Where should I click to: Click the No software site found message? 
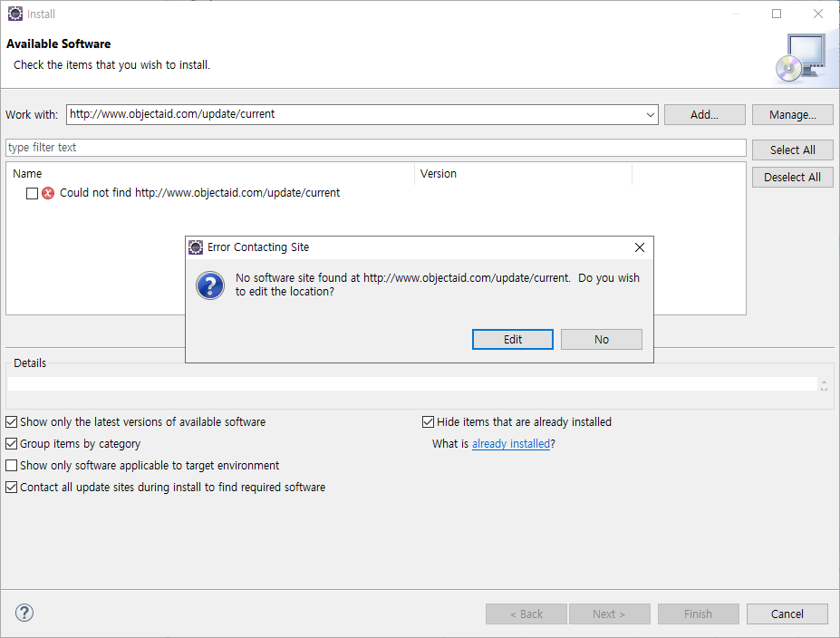coord(437,285)
